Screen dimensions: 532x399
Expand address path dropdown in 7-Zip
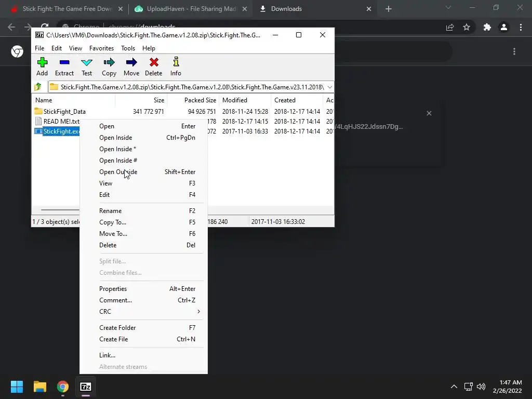coord(330,87)
